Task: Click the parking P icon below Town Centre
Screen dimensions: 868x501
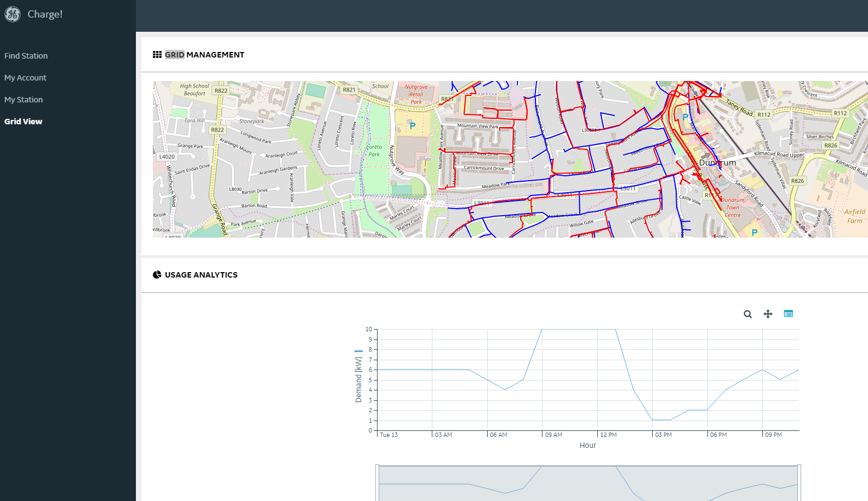Action: coord(755,233)
